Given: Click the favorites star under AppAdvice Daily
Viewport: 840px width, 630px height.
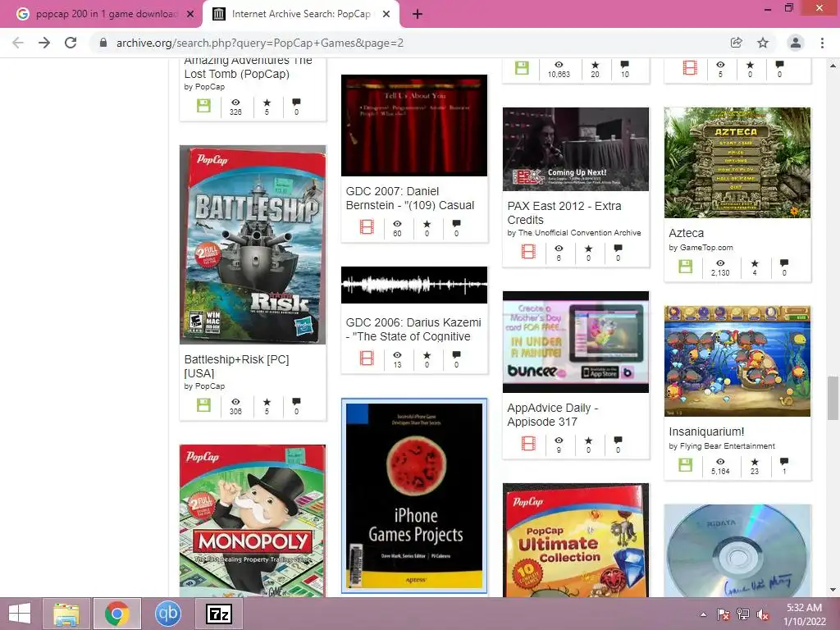Looking at the screenshot, I should pyautogui.click(x=589, y=440).
